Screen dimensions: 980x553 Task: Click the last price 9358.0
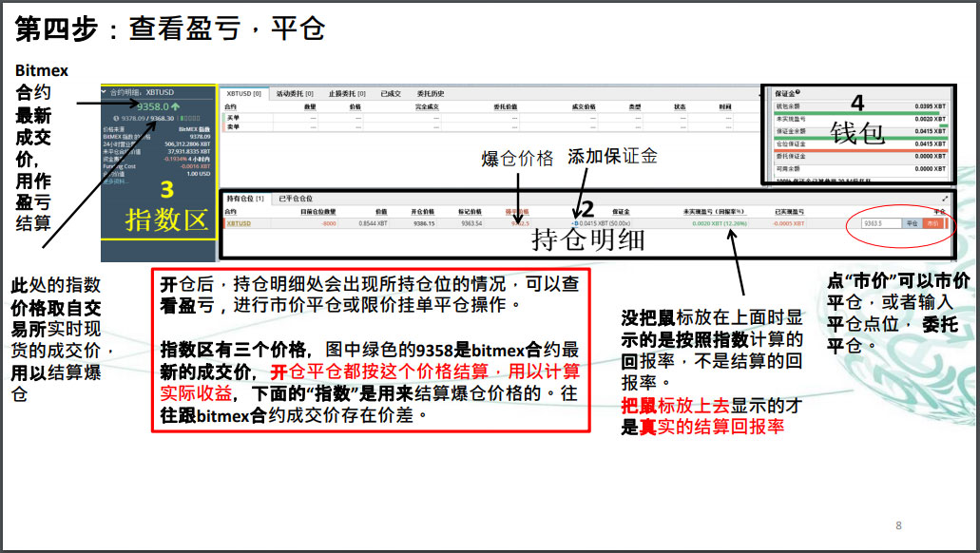(153, 106)
